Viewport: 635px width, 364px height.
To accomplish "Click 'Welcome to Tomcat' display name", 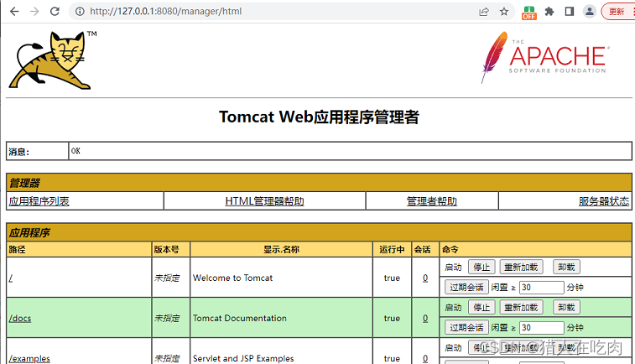I will [x=233, y=278].
